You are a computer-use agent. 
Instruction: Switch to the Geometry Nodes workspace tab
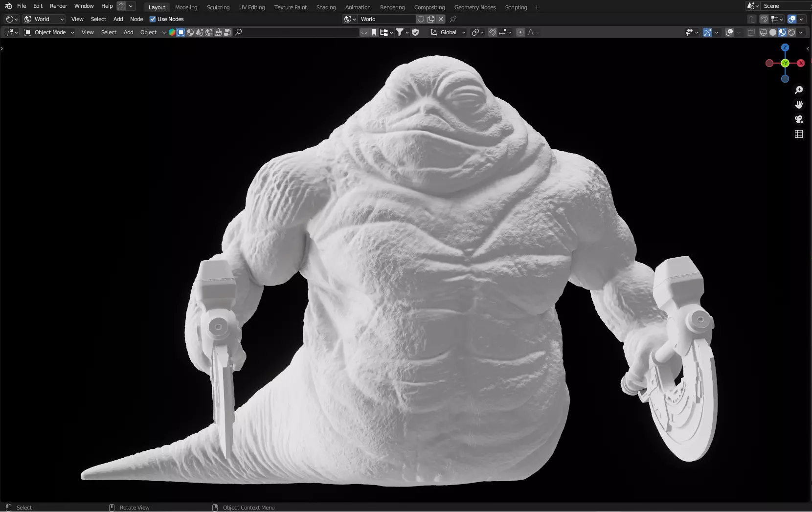[x=474, y=7]
